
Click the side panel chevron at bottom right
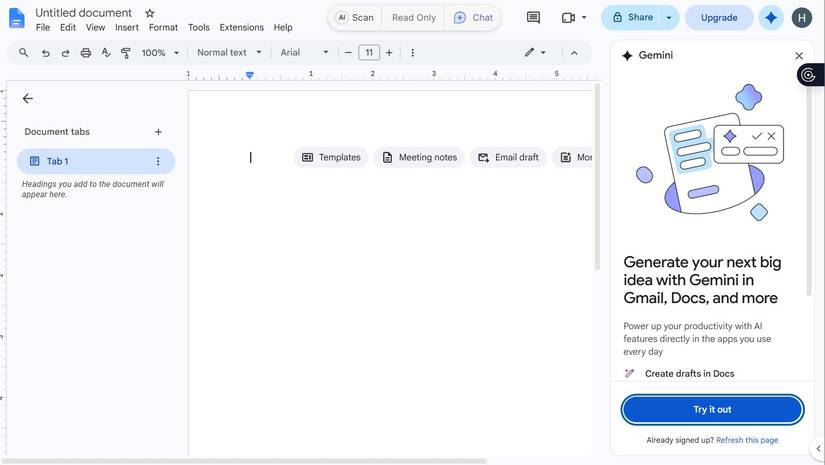click(818, 449)
